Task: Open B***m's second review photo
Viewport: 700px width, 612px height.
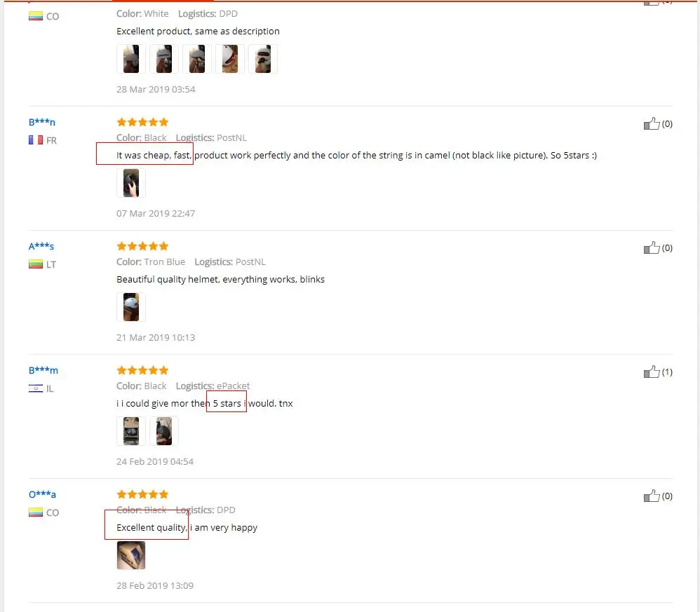Action: point(164,431)
